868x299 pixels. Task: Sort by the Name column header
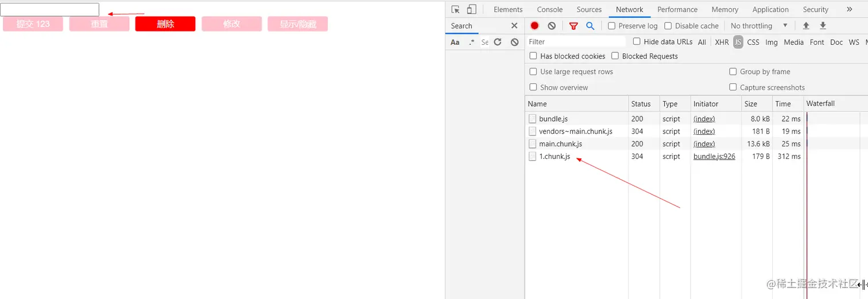point(576,104)
